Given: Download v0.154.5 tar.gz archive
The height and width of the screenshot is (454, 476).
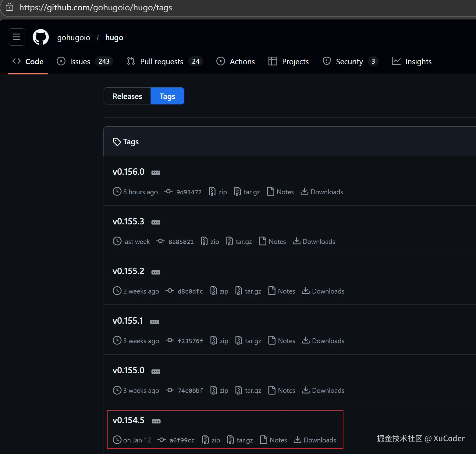Looking at the screenshot, I should pyautogui.click(x=240, y=440).
